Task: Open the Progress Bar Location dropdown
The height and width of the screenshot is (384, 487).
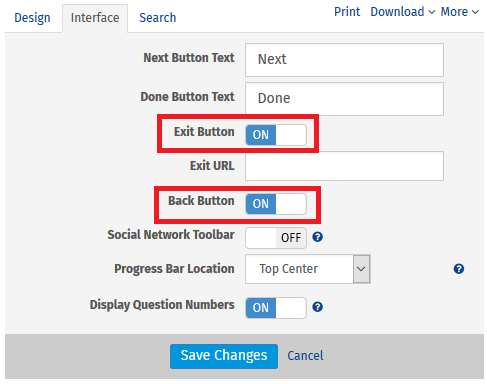Action: point(308,269)
